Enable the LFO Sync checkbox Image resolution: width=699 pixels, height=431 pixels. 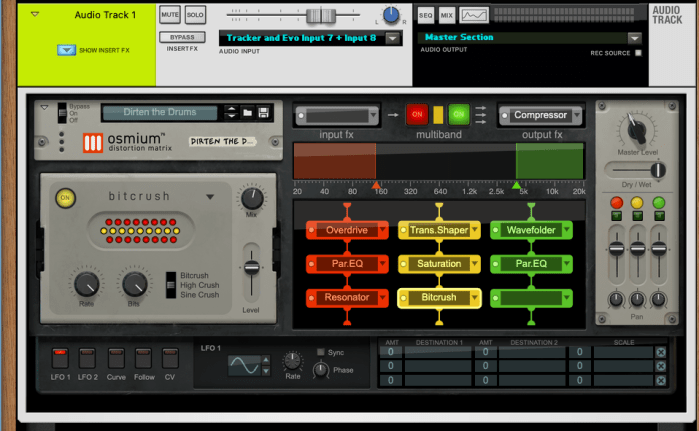coord(320,352)
